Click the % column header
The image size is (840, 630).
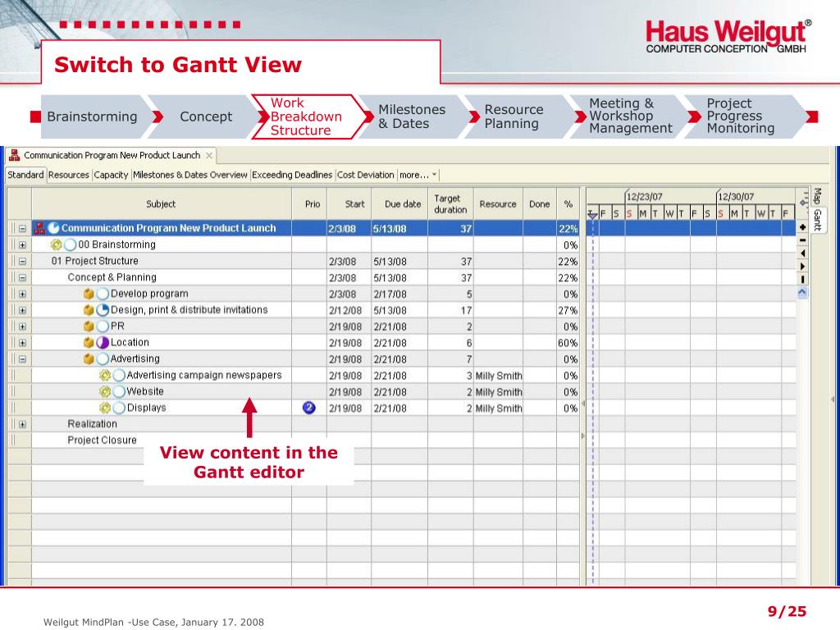coord(568,204)
